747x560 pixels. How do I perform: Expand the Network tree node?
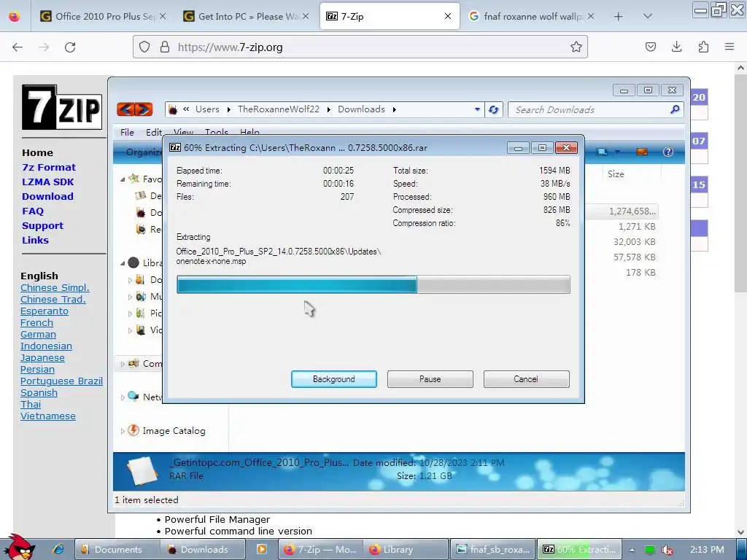pyautogui.click(x=123, y=397)
